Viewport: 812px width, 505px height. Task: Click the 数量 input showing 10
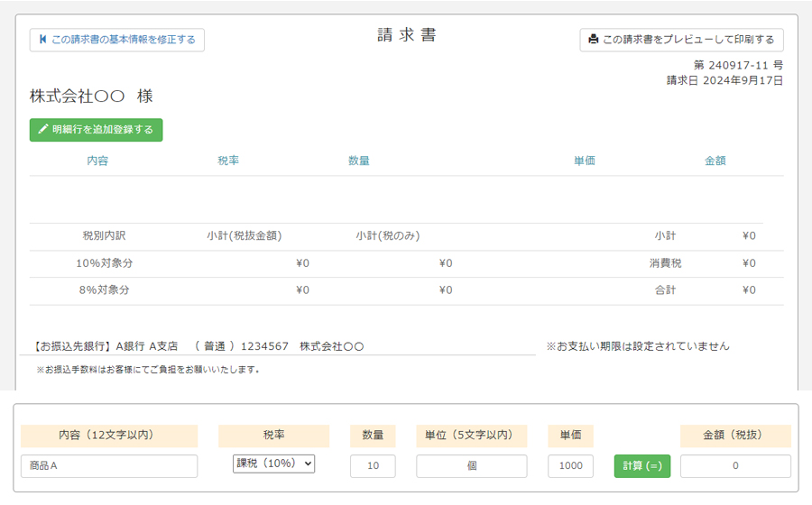pos(373,466)
